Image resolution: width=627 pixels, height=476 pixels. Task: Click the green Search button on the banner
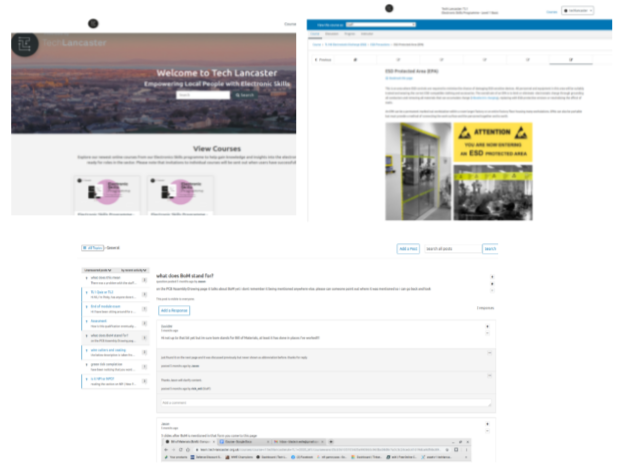244,95
